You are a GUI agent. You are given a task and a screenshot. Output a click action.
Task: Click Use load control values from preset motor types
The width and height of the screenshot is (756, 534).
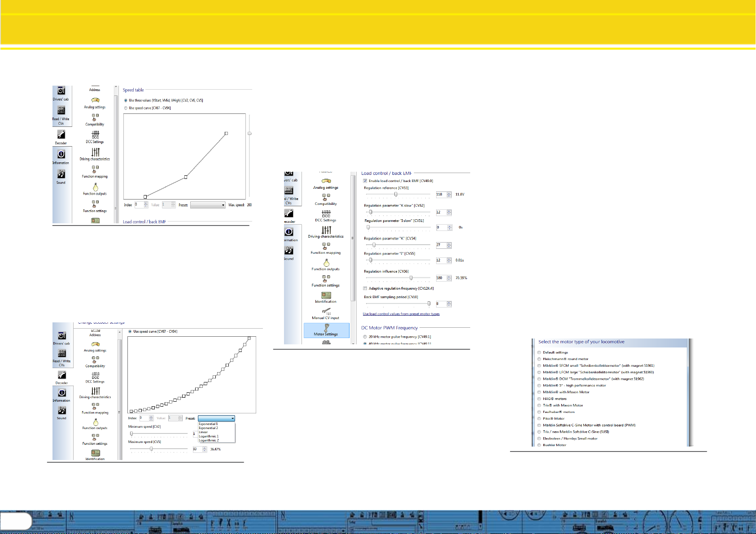(x=401, y=314)
